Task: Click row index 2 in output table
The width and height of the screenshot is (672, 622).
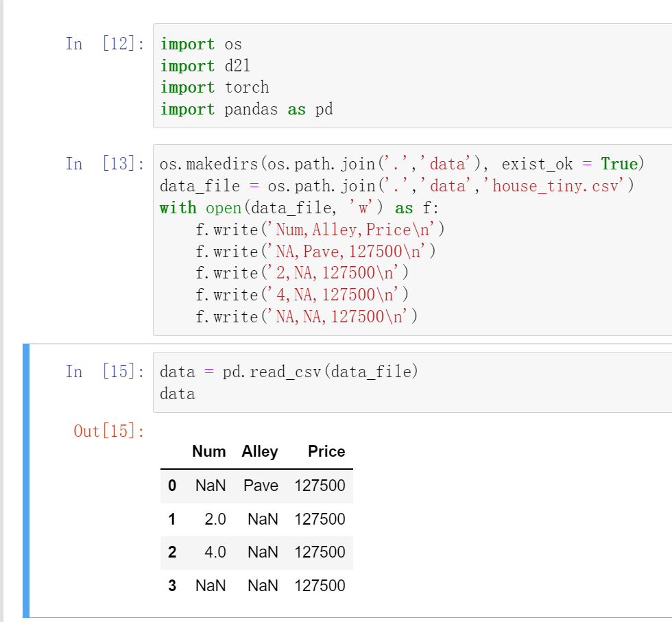Action: (172, 552)
